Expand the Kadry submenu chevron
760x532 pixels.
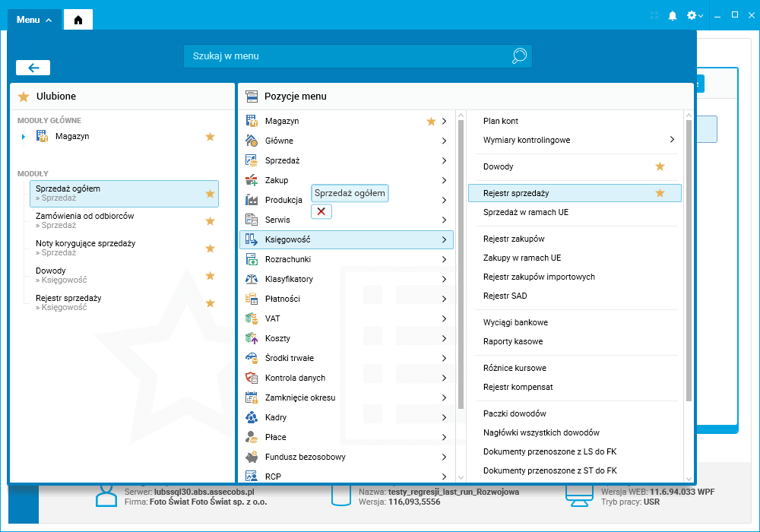[x=444, y=417]
